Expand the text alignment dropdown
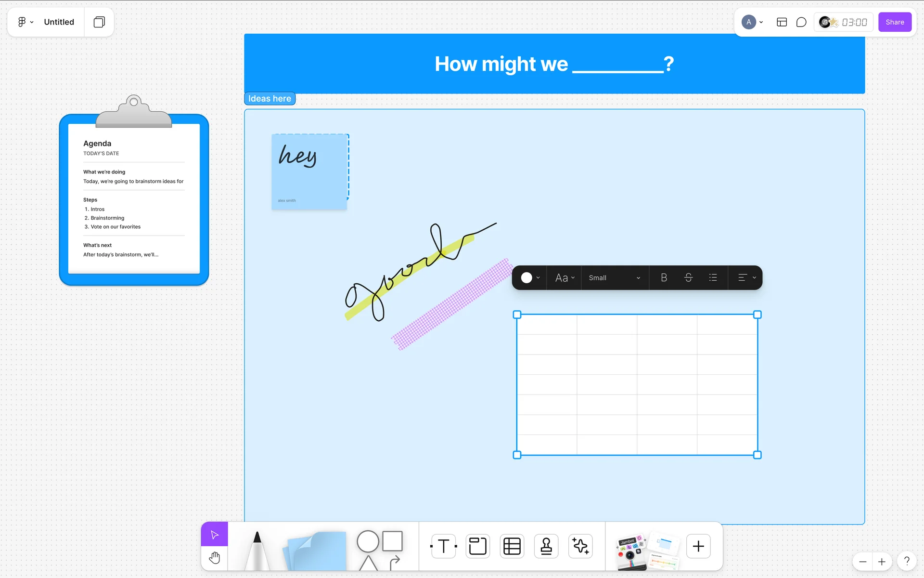The width and height of the screenshot is (924, 578). [747, 277]
